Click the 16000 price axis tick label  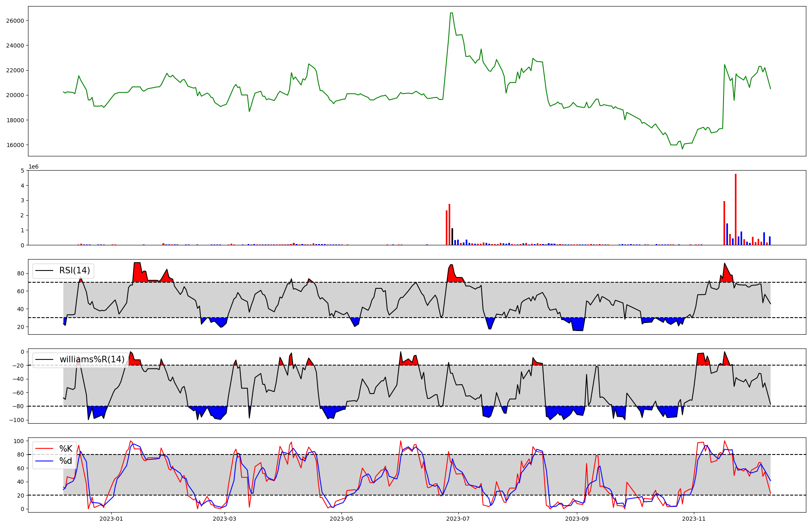click(15, 145)
